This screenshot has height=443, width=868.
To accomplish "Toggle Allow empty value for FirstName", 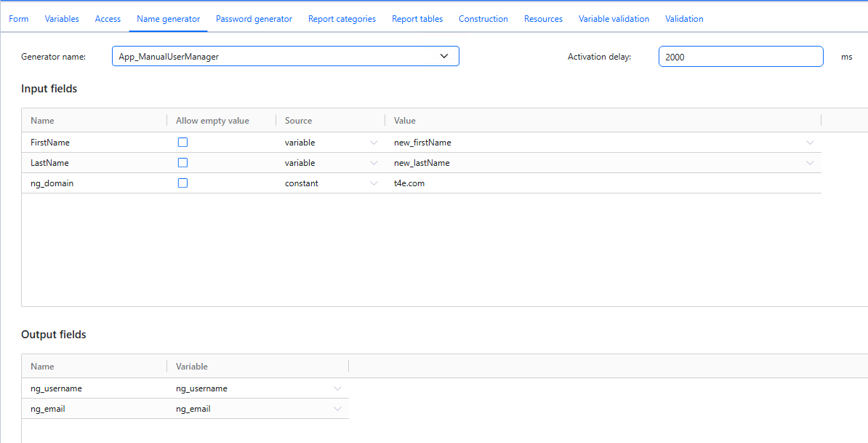I will [182, 143].
